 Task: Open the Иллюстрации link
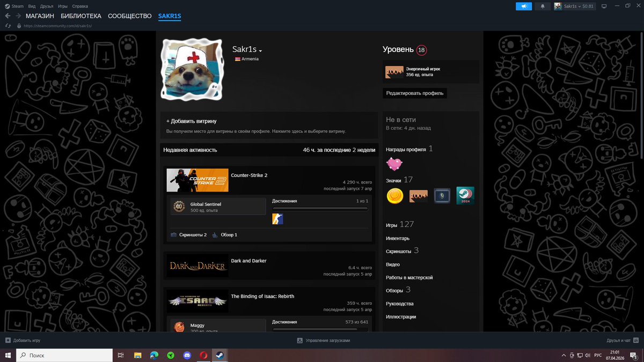point(401,316)
